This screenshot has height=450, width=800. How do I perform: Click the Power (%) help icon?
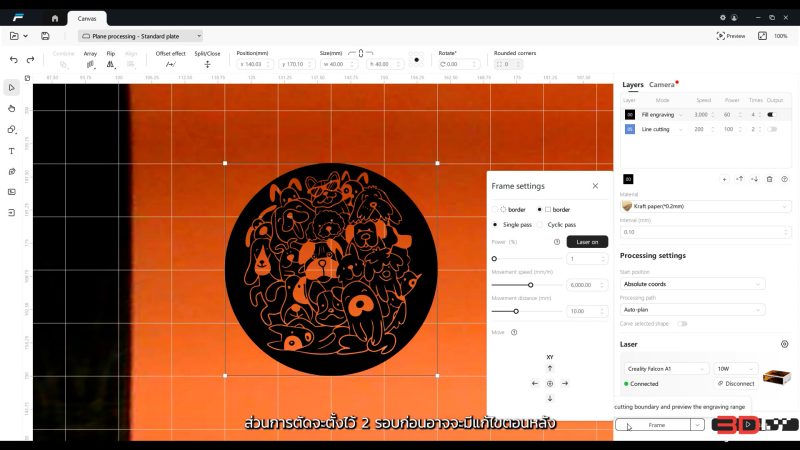pos(557,242)
